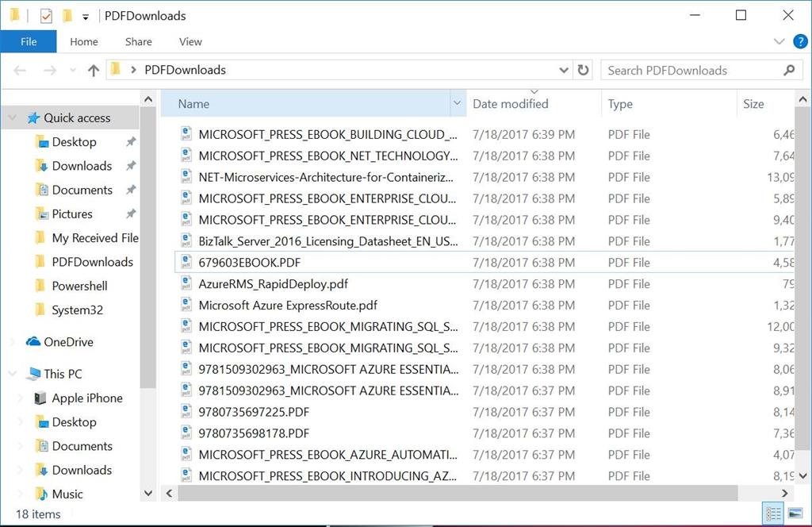Expand the Apple iPhone node

pos(21,398)
